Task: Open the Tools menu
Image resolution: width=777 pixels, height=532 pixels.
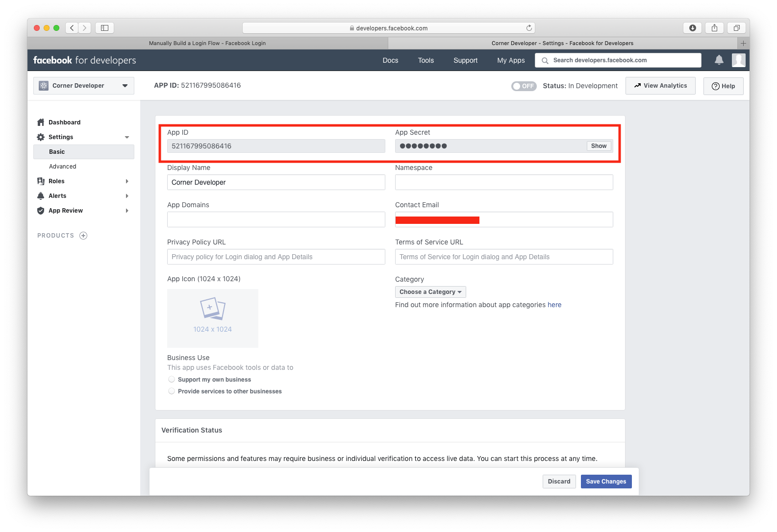Action: coord(426,60)
